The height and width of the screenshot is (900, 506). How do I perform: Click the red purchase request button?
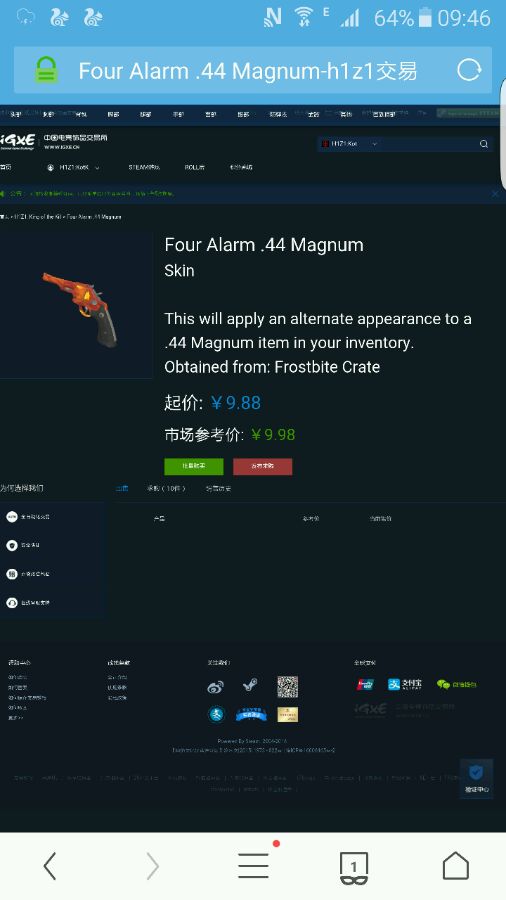[262, 466]
